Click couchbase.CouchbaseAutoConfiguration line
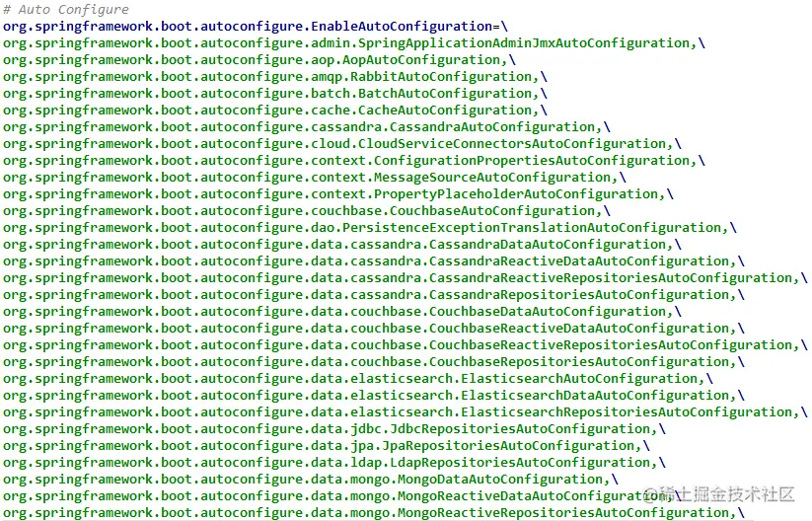812x521 pixels. pos(307,211)
